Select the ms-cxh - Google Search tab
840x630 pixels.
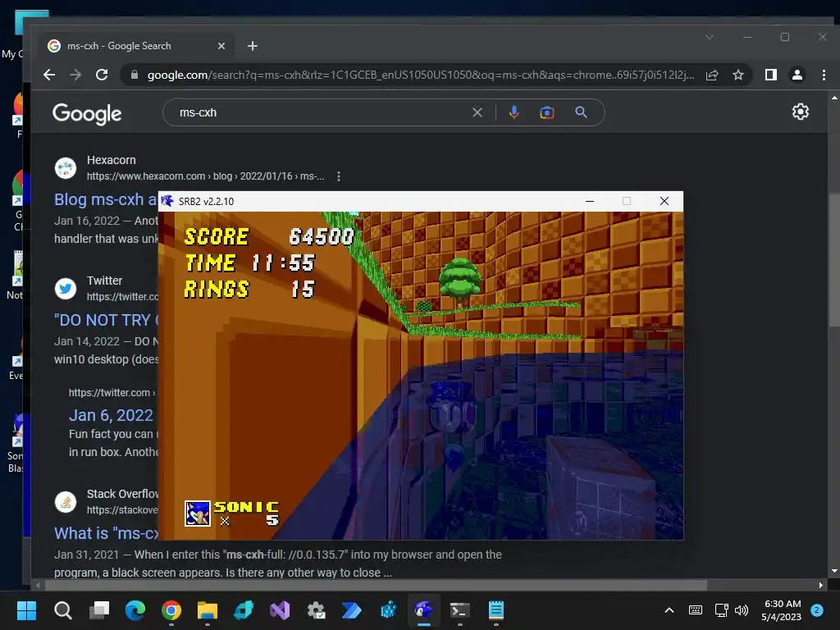(x=137, y=46)
